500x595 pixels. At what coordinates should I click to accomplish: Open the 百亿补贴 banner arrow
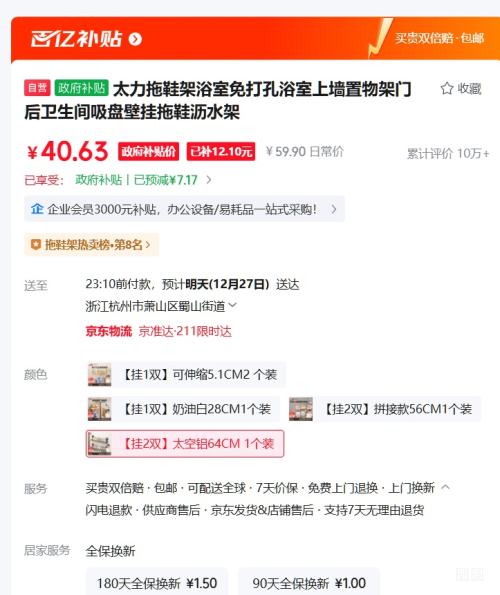135,39
